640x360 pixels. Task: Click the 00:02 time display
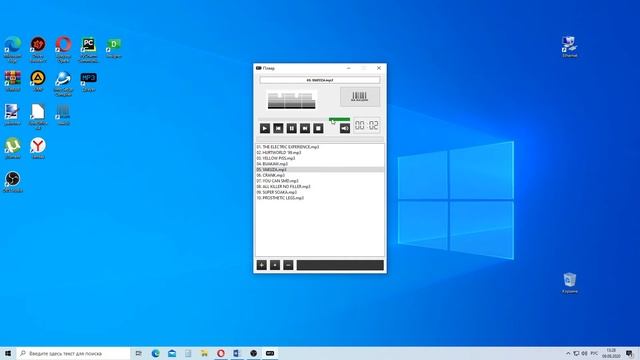coord(367,125)
